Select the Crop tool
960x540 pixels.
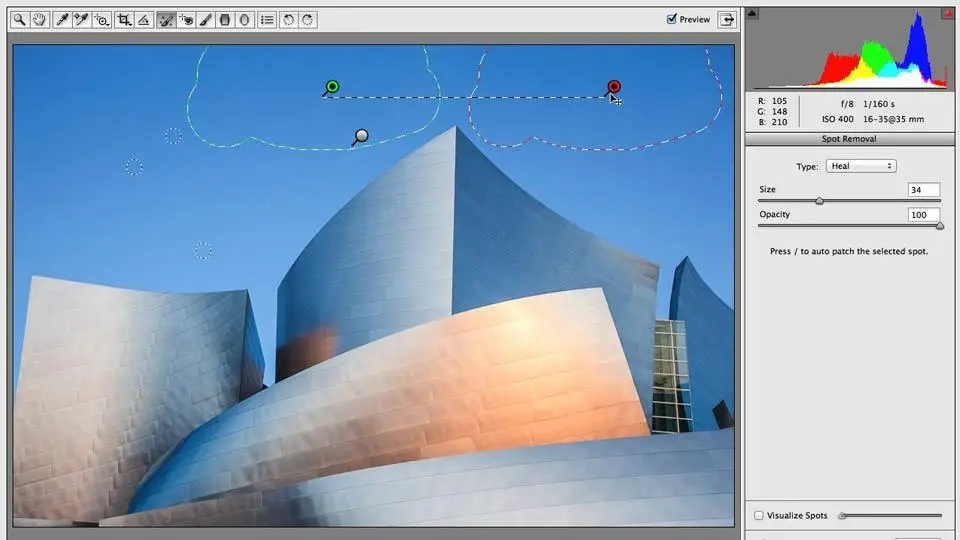coord(124,20)
